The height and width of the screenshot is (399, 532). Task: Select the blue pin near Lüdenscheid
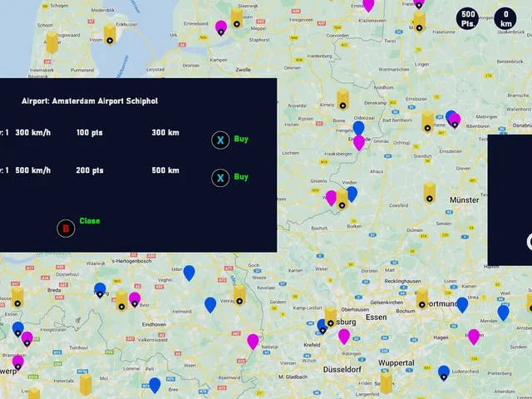pos(444,373)
